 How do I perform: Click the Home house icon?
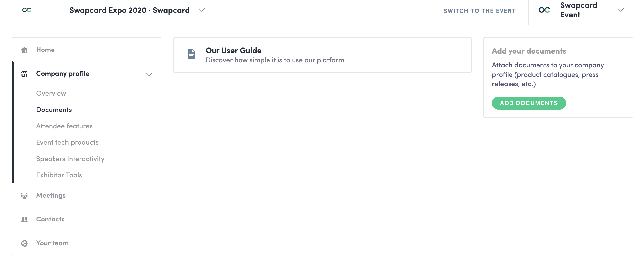24,50
